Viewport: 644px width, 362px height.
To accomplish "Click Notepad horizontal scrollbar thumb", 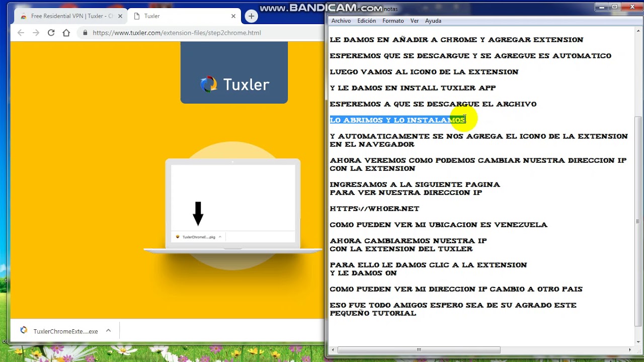I will click(x=419, y=350).
